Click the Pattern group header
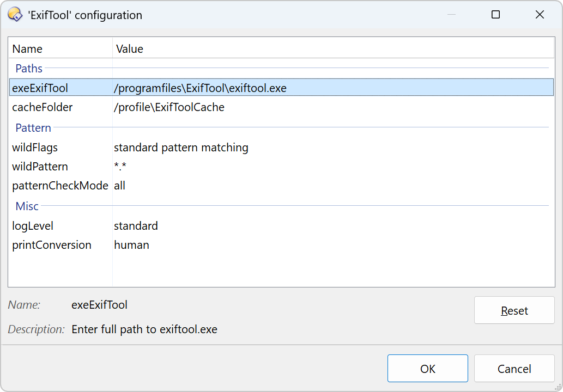563x392 pixels. click(x=33, y=128)
